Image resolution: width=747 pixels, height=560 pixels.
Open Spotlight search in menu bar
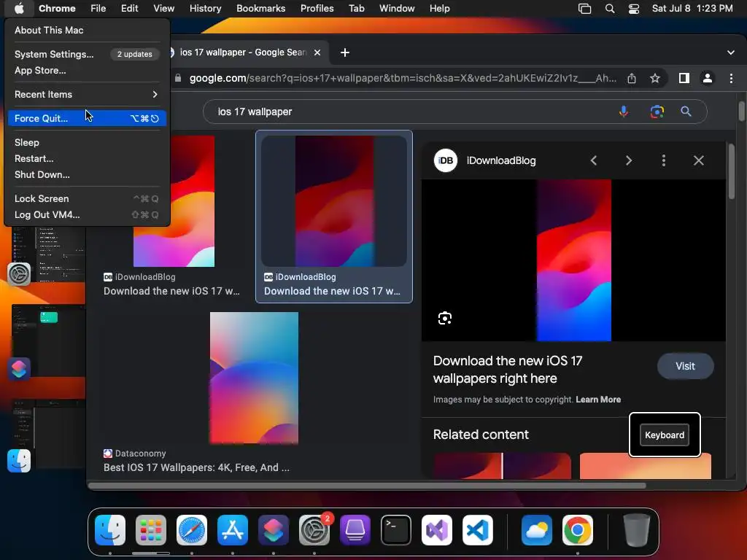point(610,9)
